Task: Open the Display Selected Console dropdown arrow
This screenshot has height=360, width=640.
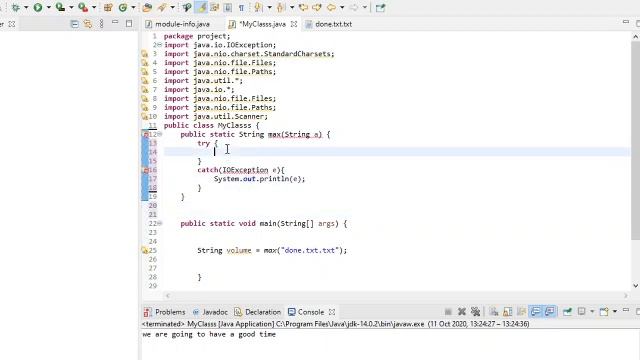Action: click(592, 312)
